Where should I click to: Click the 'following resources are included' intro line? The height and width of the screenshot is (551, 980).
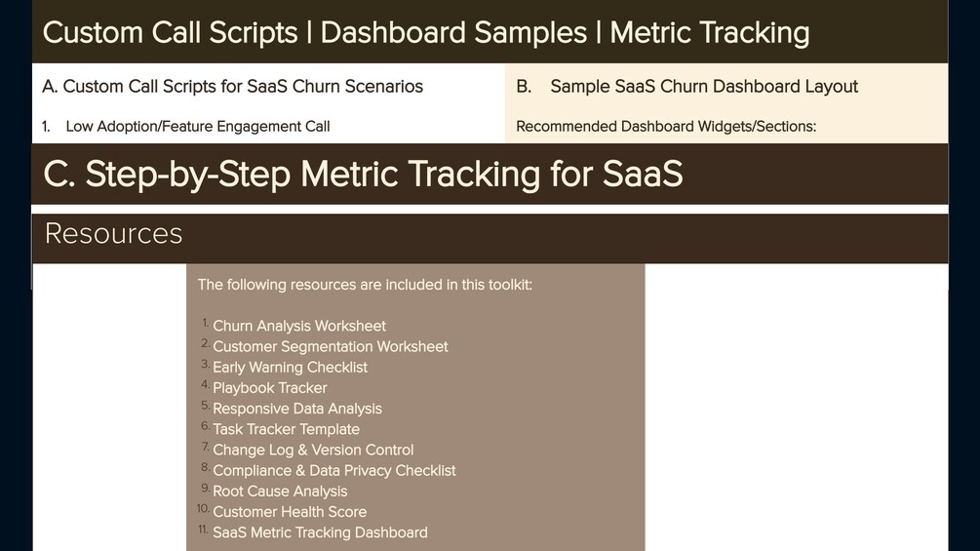click(x=365, y=285)
